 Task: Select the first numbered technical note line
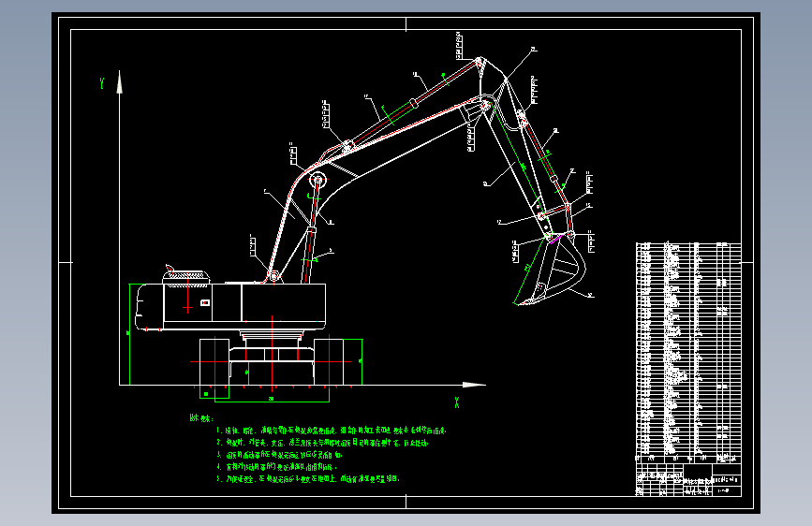[331, 431]
